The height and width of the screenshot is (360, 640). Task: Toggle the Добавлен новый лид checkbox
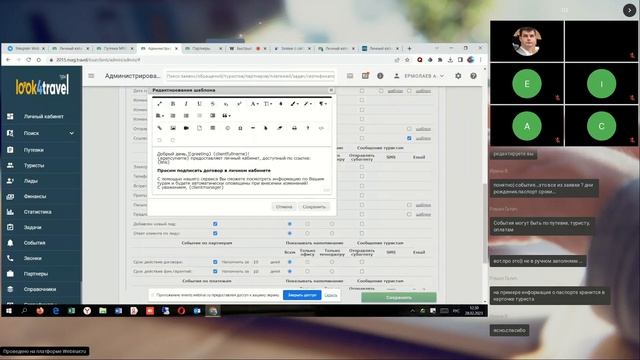pyautogui.click(x=215, y=224)
